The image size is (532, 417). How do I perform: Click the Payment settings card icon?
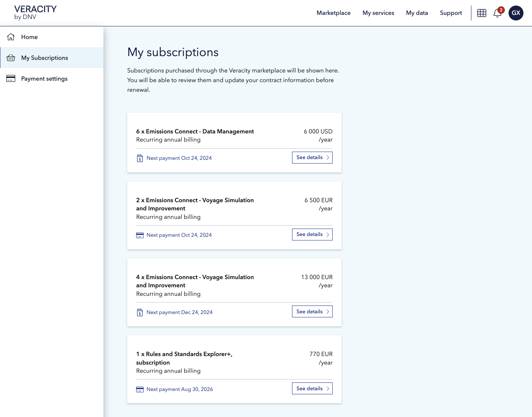coord(11,78)
